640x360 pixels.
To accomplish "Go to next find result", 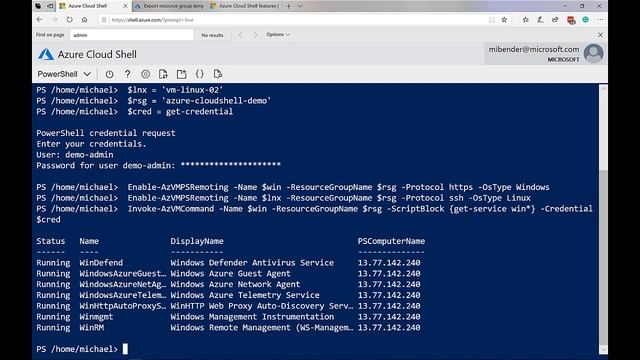I will pyautogui.click(x=256, y=35).
